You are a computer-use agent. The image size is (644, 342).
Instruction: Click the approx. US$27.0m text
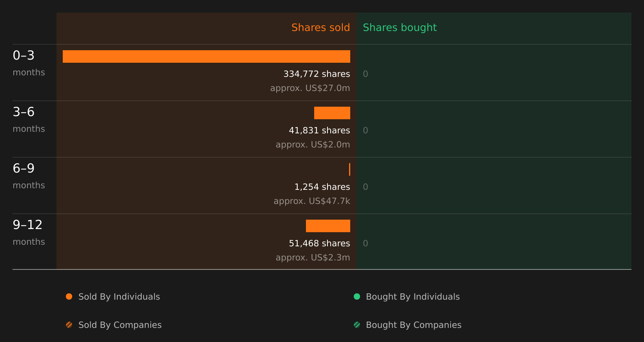coord(310,88)
